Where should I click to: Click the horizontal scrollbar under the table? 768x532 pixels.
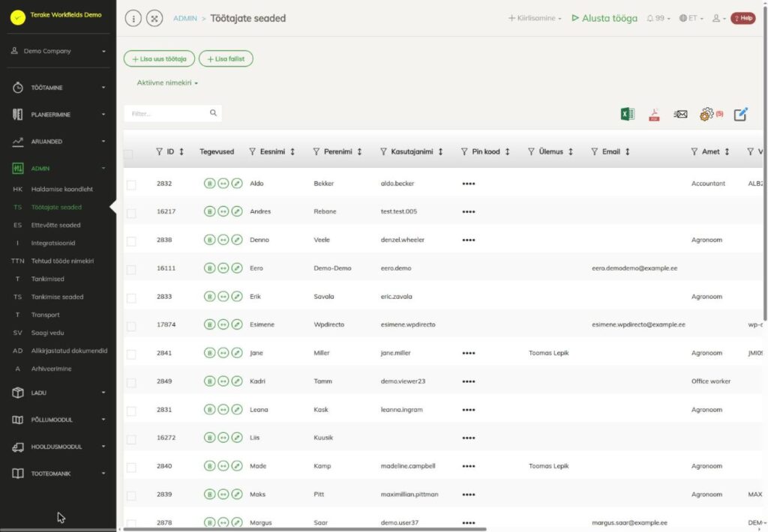pos(304,529)
